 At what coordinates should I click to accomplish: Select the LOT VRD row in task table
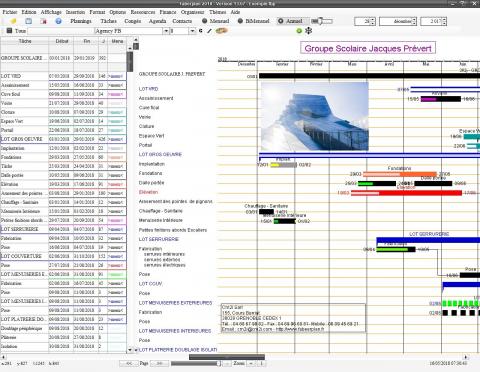pos(63,76)
